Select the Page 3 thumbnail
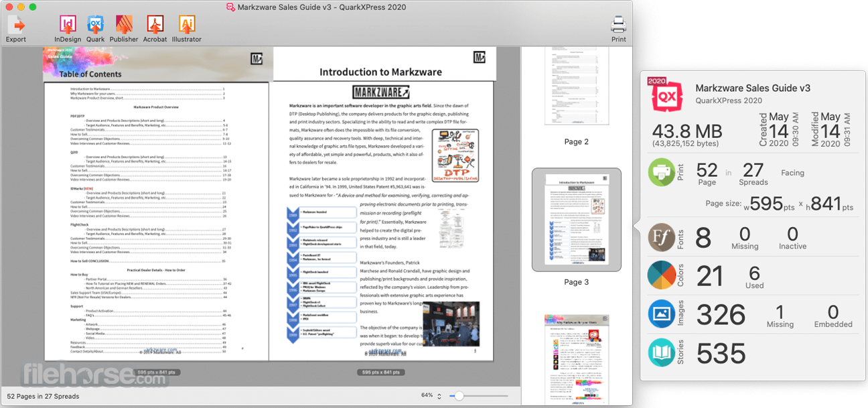The width and height of the screenshot is (868, 408). [x=576, y=220]
